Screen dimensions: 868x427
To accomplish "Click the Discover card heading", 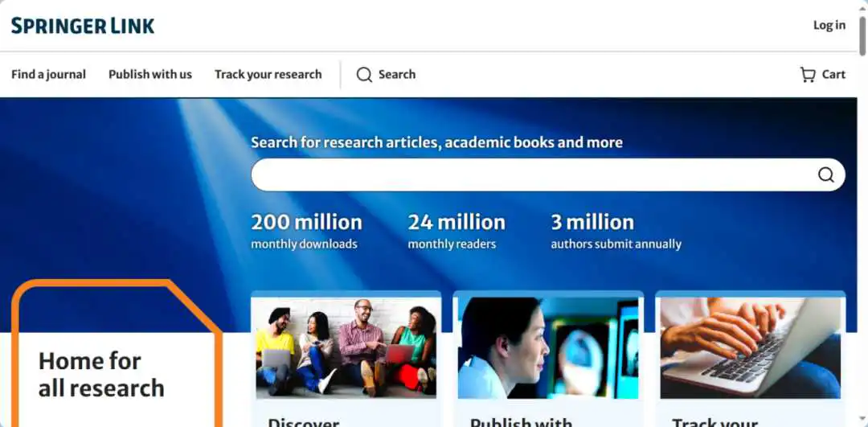I will 303,423.
